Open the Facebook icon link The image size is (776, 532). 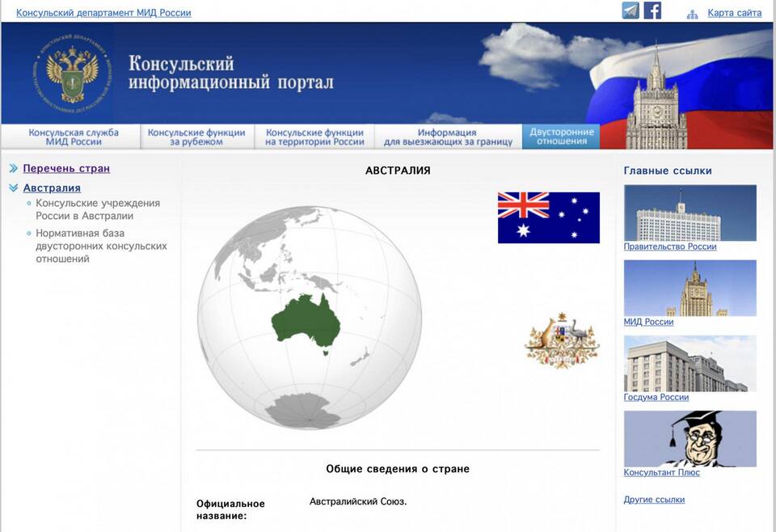[x=652, y=11]
